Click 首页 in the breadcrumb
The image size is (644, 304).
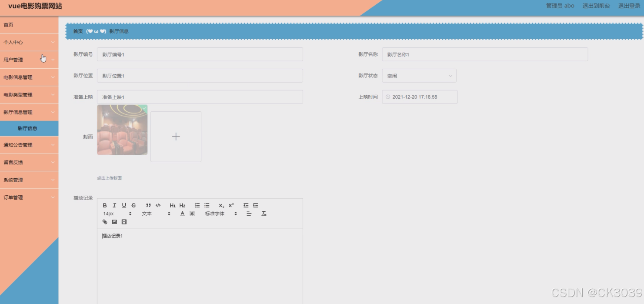click(x=78, y=31)
